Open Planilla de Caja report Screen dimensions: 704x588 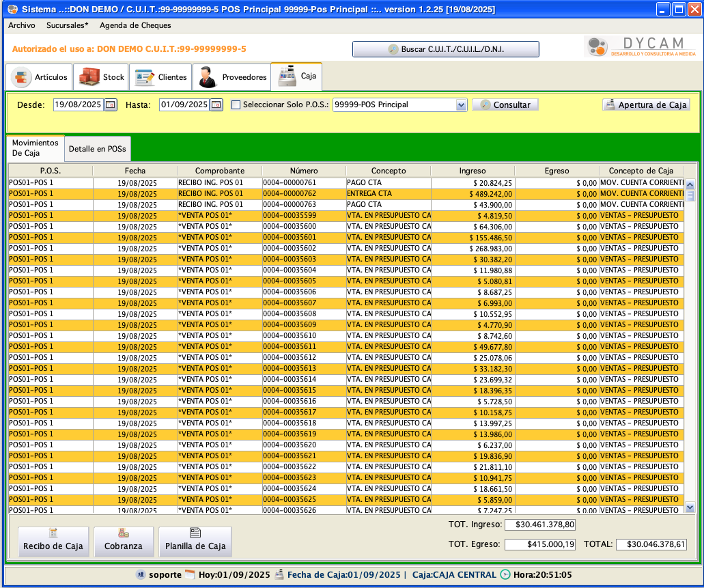195,542
